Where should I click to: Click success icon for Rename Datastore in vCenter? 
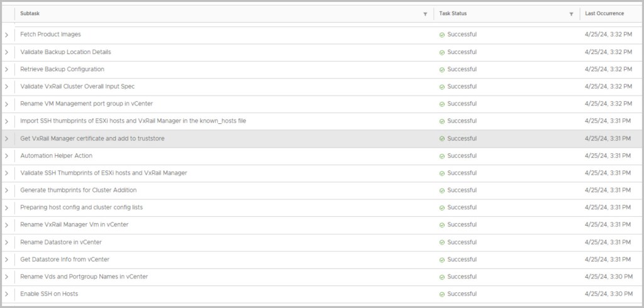tap(442, 242)
